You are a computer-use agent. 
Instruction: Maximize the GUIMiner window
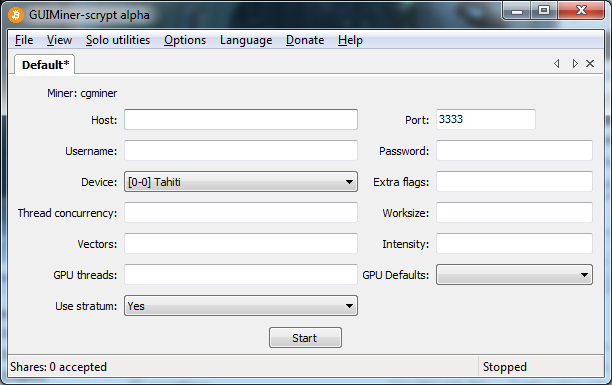[544, 11]
